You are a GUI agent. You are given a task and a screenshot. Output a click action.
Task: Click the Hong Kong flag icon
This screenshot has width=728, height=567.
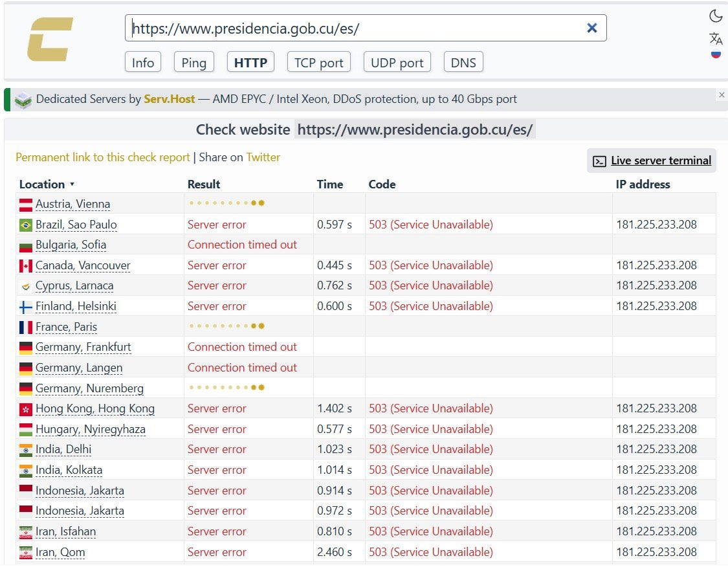25,409
